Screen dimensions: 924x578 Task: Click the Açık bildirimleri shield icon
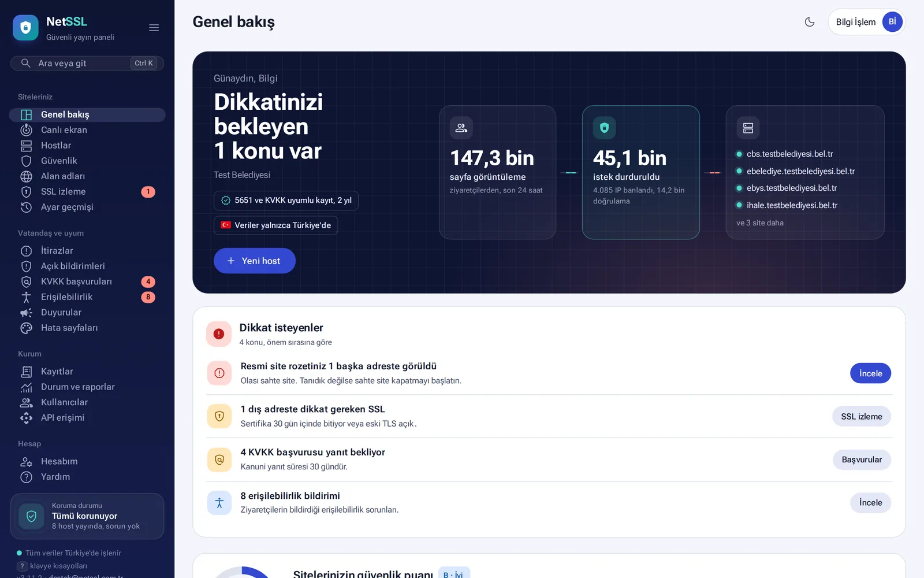(26, 266)
